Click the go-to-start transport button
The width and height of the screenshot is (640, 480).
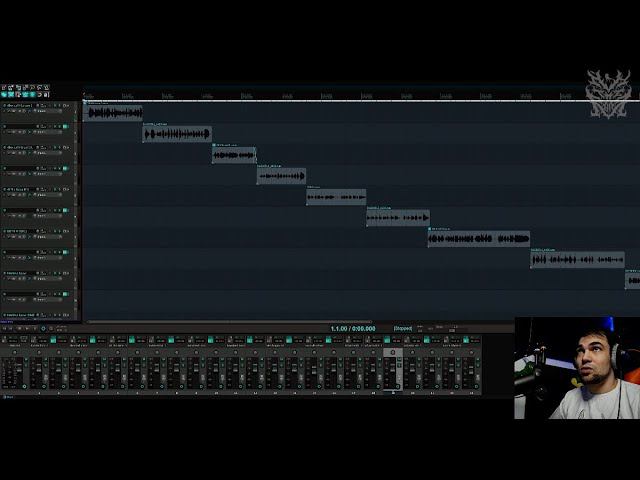pyautogui.click(x=4, y=329)
